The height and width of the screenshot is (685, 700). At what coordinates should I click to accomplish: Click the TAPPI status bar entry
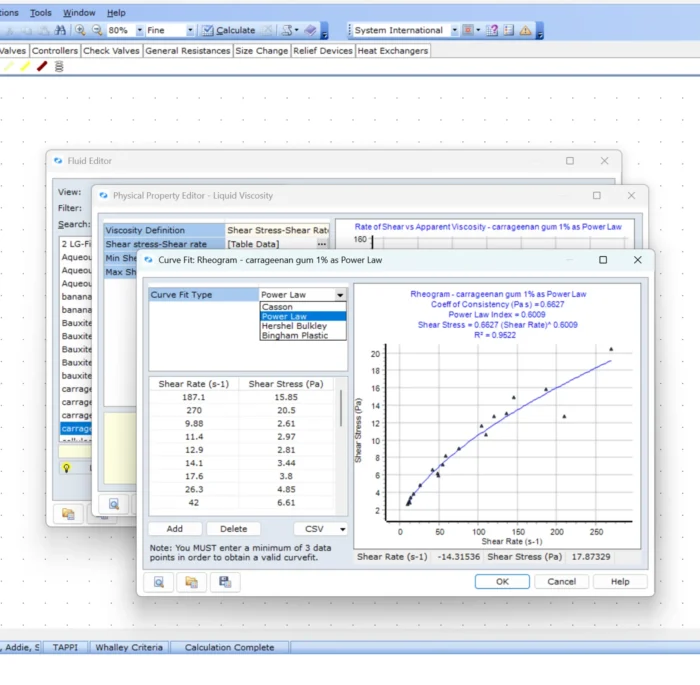click(x=65, y=647)
